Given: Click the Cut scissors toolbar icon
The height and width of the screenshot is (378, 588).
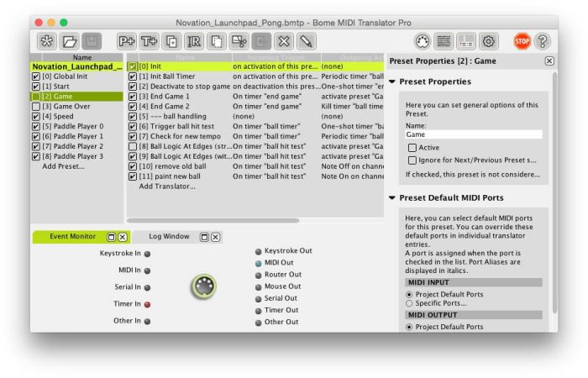Looking at the screenshot, I should coord(239,41).
